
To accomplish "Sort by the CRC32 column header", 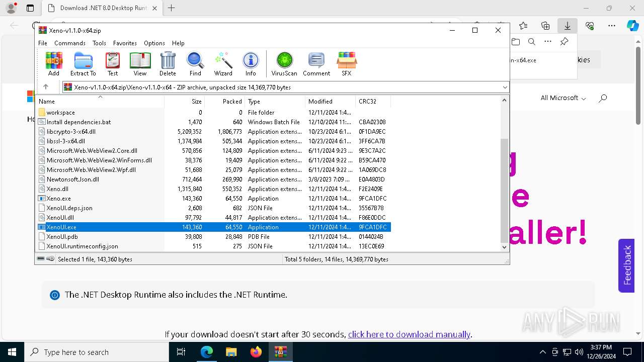I will point(373,101).
